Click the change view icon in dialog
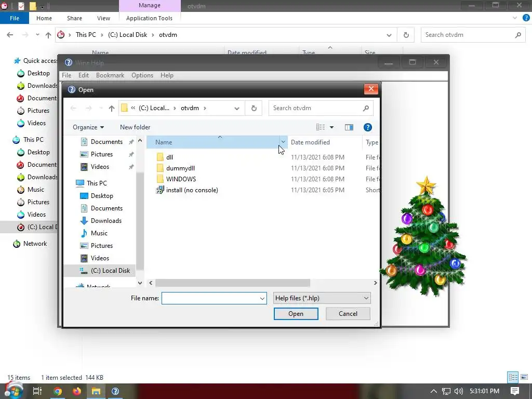The image size is (532, 399). pyautogui.click(x=320, y=127)
